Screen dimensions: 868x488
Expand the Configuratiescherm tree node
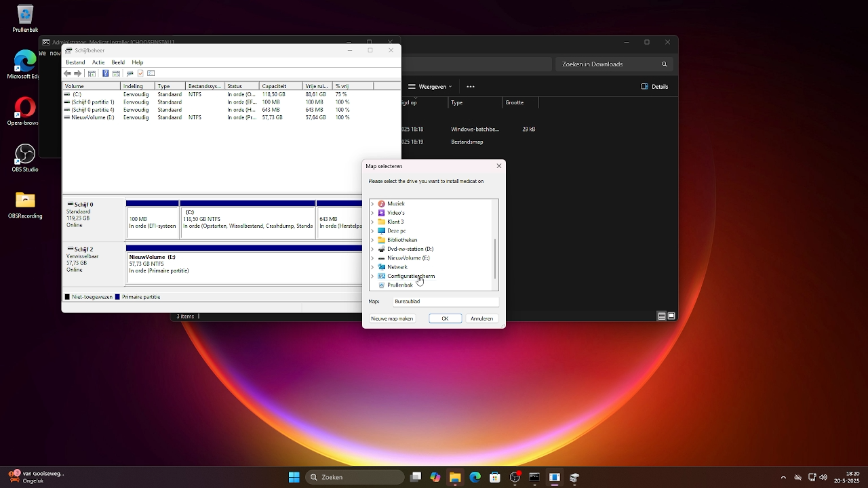pyautogui.click(x=372, y=276)
